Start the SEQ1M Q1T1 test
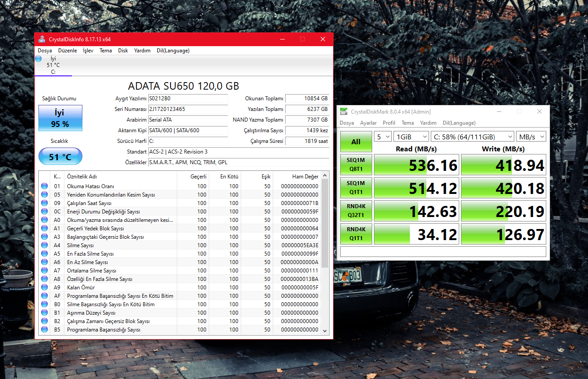588x379 pixels. click(x=356, y=188)
